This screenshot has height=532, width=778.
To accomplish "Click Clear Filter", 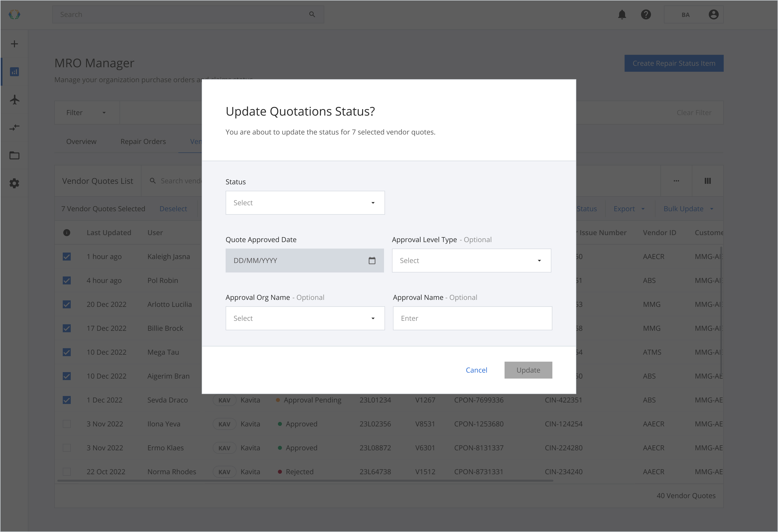I will [x=694, y=113].
